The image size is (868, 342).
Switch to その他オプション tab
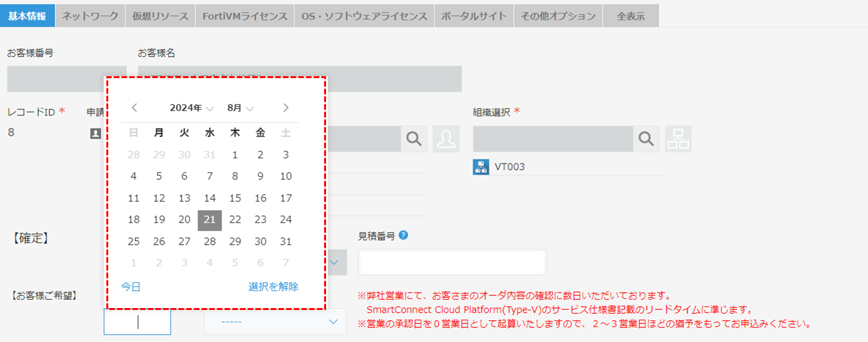558,16
